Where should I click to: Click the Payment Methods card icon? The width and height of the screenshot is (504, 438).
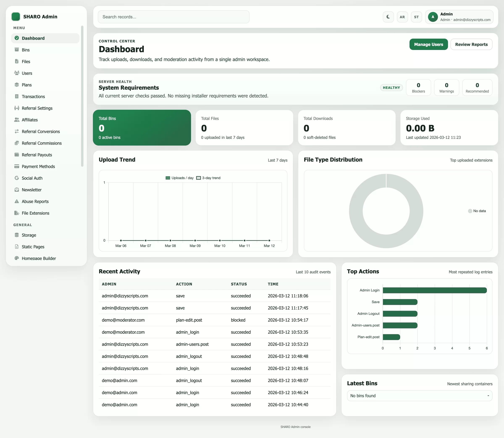[17, 166]
